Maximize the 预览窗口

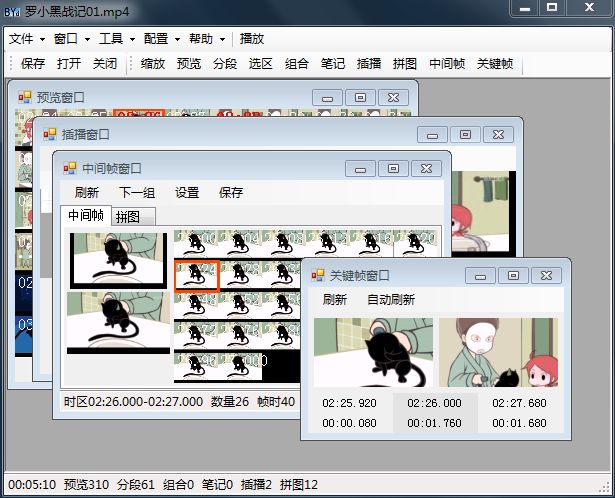click(360, 97)
